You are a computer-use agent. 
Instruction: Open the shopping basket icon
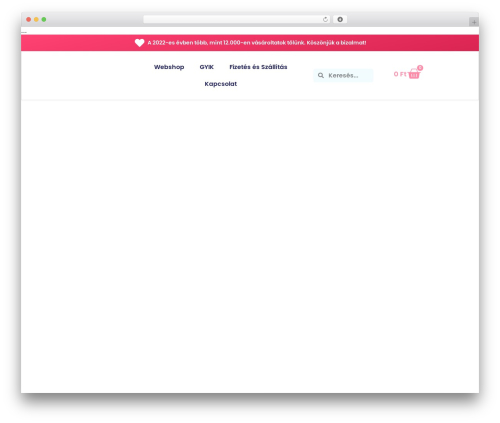point(414,74)
